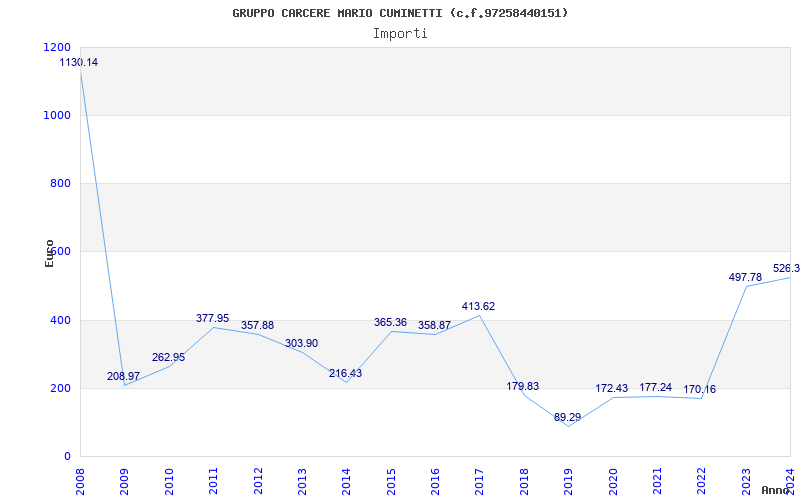
Task: Click the 2013 x-axis year label
Action: (302, 481)
